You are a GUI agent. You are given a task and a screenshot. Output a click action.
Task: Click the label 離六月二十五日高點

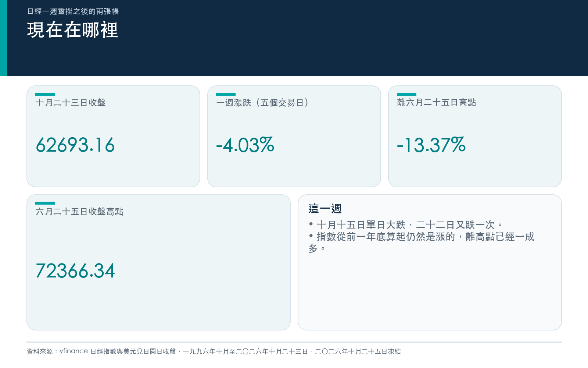pyautogui.click(x=437, y=103)
